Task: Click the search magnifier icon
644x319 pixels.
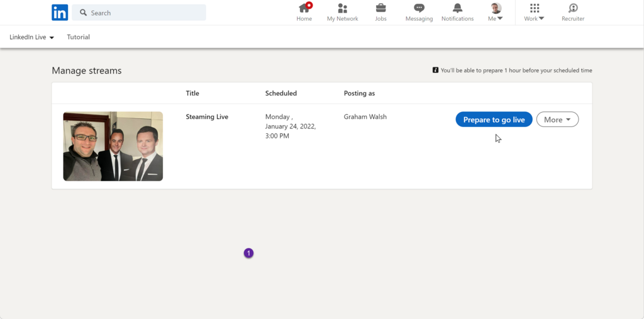Action: tap(84, 13)
